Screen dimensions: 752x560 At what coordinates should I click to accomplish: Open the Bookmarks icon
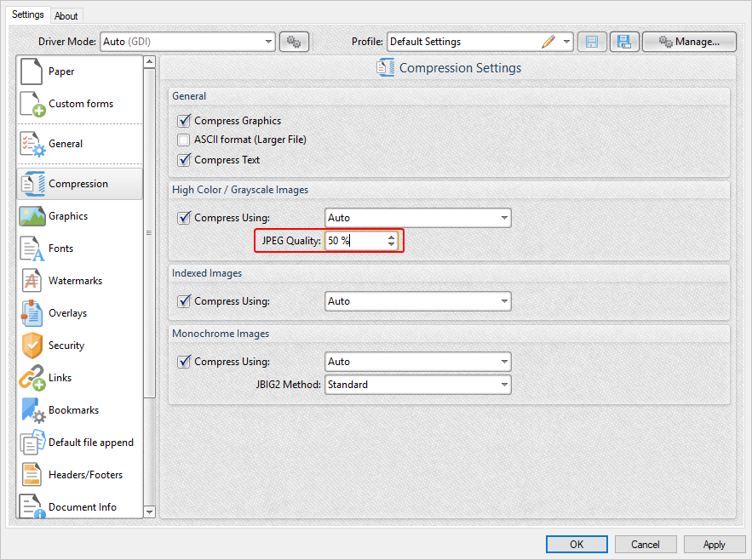[x=32, y=410]
